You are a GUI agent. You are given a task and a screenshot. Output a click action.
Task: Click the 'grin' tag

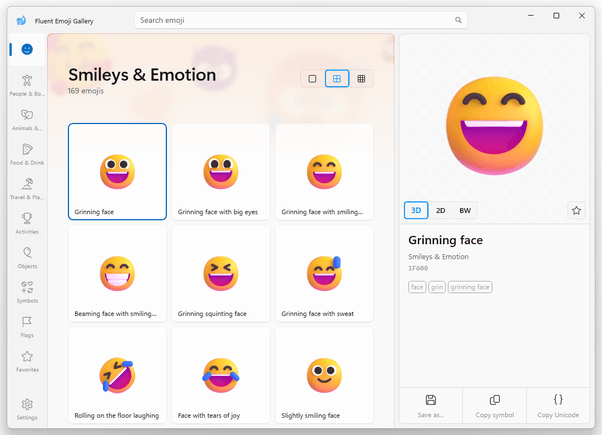[437, 287]
